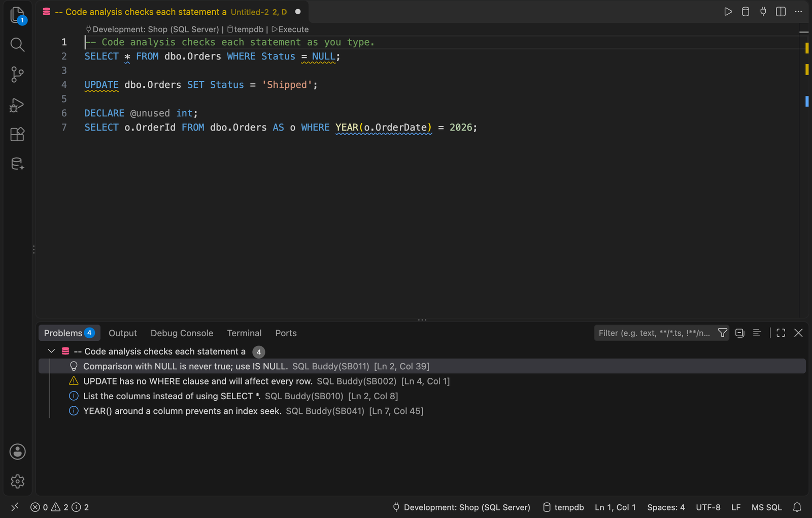Viewport: 812px width, 518px height.
Task: Open the SQL database connections view
Action: tap(18, 164)
